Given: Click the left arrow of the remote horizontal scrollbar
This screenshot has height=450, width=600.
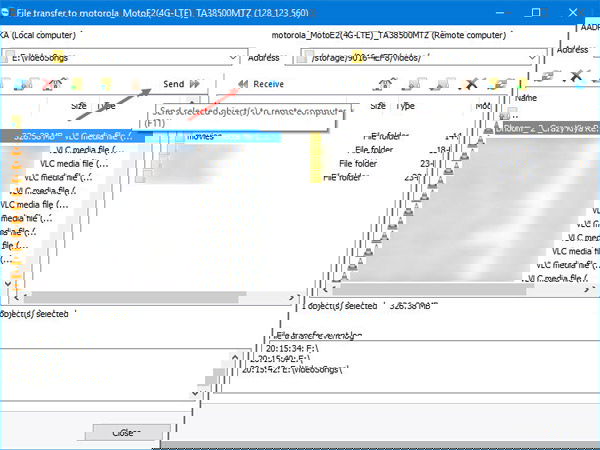Looking at the screenshot, I should [x=325, y=290].
